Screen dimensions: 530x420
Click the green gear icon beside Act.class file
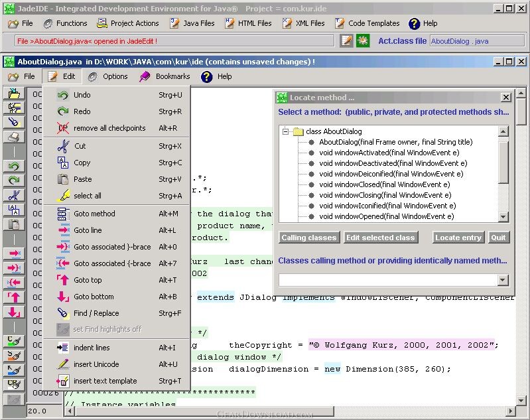363,41
